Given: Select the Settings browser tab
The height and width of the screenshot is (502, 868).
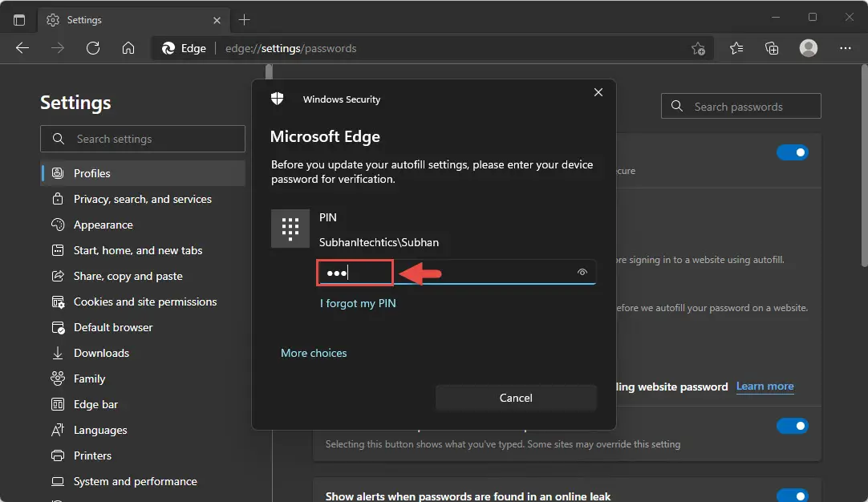Looking at the screenshot, I should [x=134, y=20].
